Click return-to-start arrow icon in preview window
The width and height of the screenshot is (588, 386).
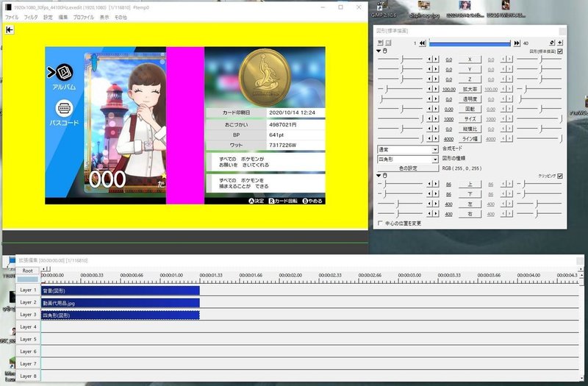pos(10,29)
